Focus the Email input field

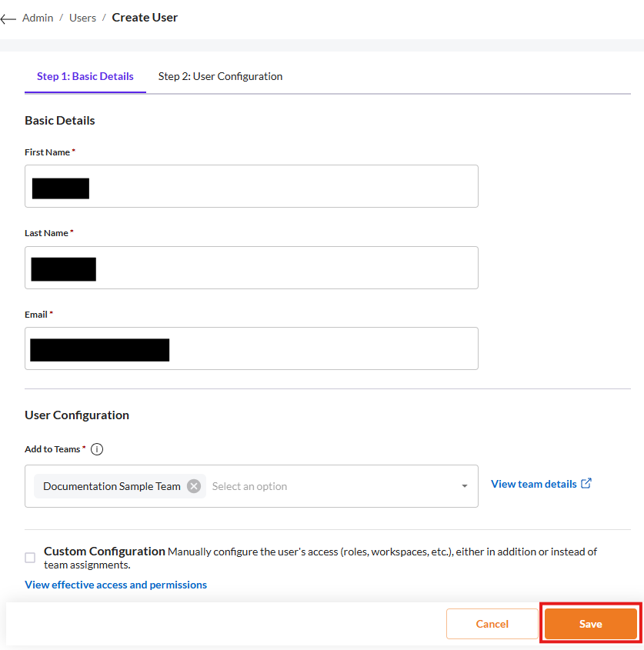pos(252,348)
